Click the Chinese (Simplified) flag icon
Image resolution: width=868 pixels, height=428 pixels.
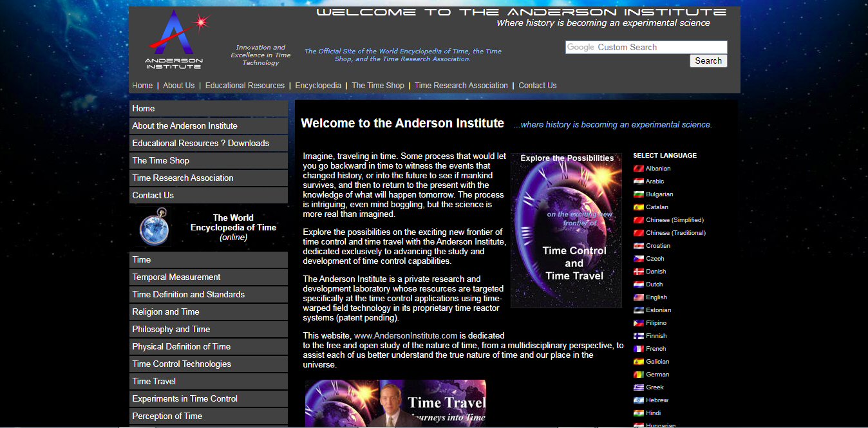pos(639,220)
